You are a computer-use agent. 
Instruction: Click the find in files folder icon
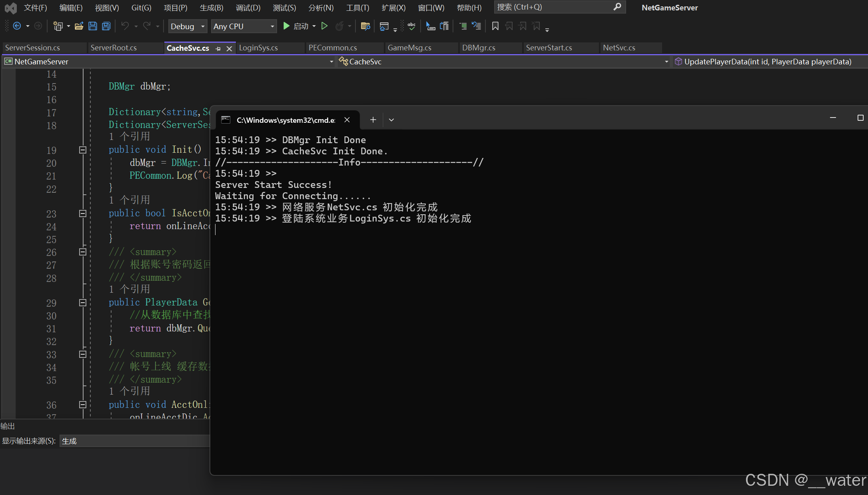pos(365,26)
